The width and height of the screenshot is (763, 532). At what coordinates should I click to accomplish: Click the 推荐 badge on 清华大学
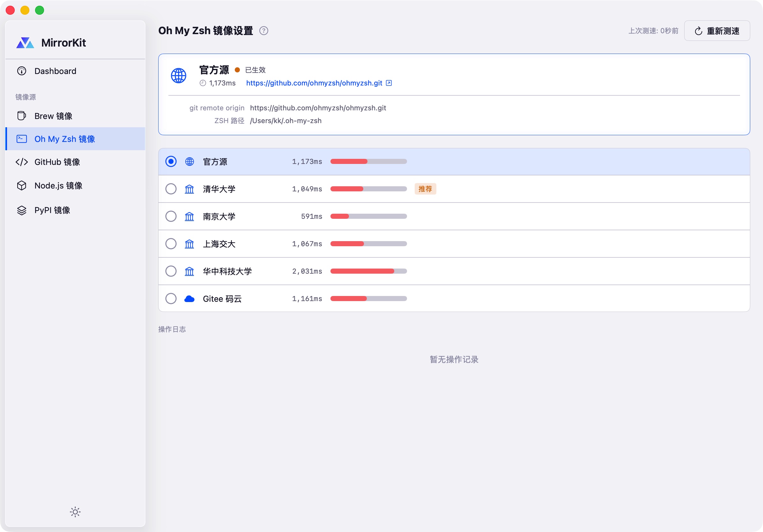(426, 189)
